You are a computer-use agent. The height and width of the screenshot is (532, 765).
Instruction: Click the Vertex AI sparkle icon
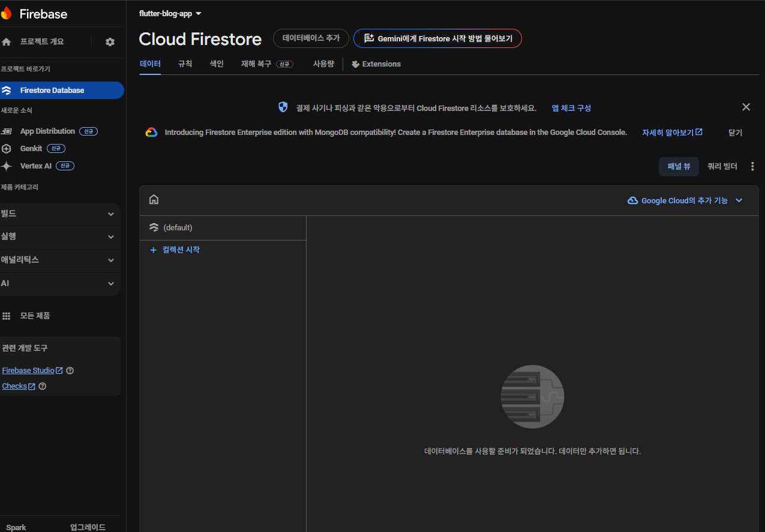click(7, 166)
